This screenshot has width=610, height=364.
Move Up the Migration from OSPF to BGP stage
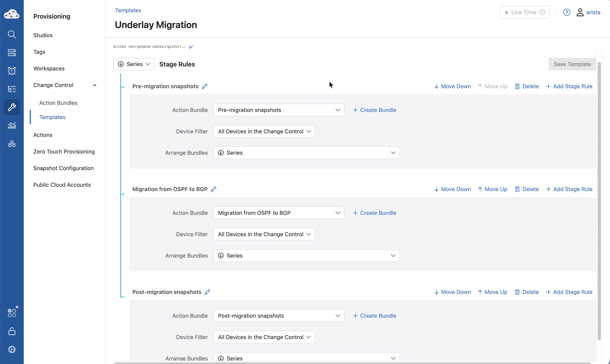coord(492,189)
